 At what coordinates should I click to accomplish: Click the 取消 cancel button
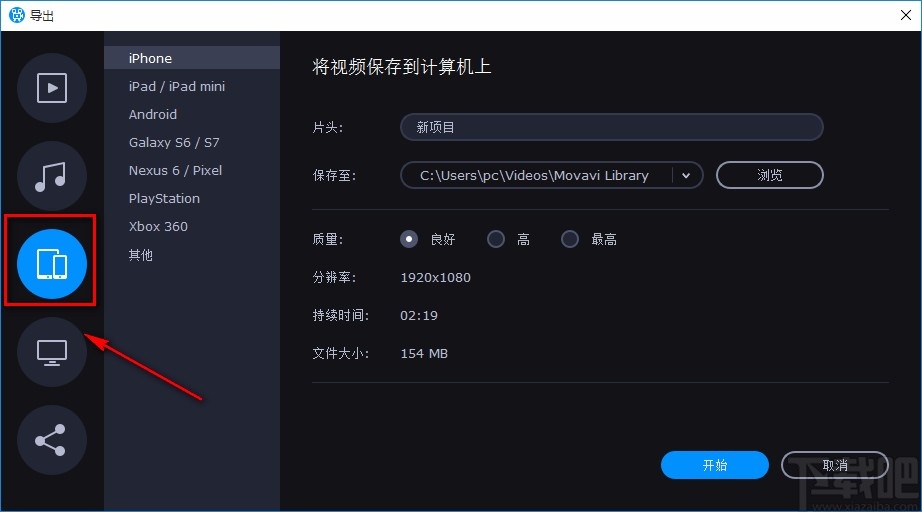pos(834,465)
